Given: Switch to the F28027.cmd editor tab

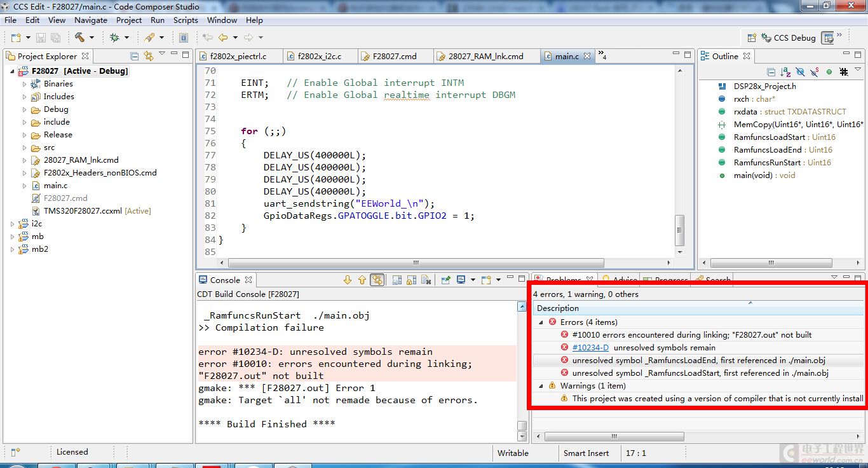Looking at the screenshot, I should [395, 56].
